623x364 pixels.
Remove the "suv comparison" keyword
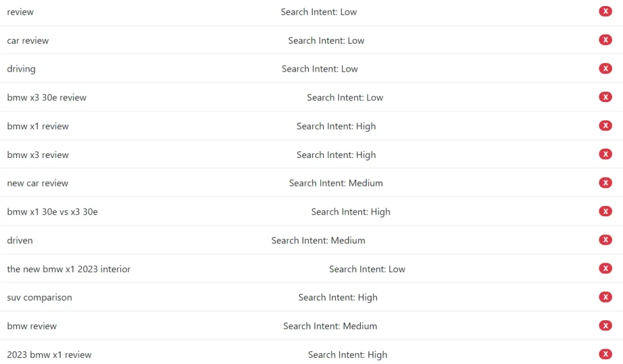coord(605,297)
